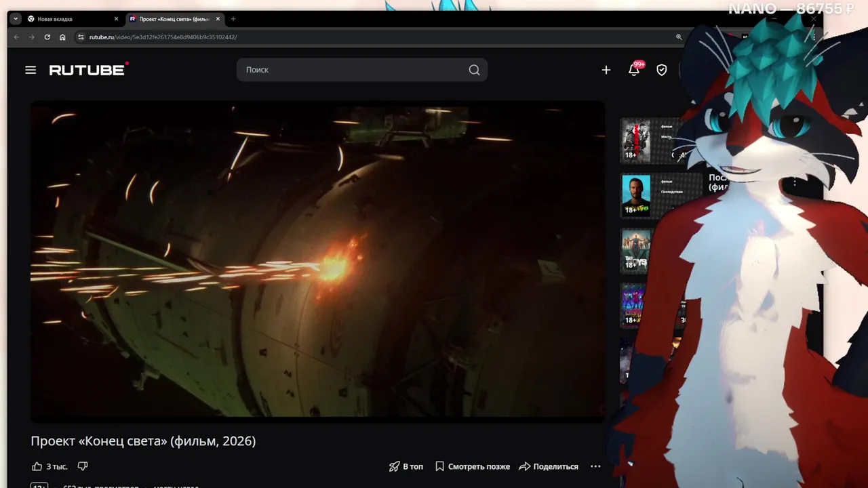Click the video title Проект «Конец света»
This screenshot has width=868, height=488.
point(143,441)
